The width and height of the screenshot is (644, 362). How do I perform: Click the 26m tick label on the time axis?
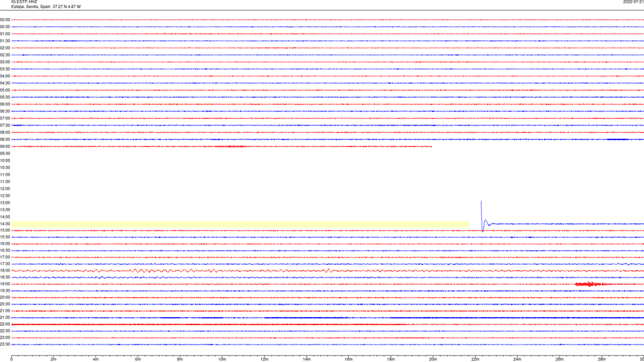559,359
